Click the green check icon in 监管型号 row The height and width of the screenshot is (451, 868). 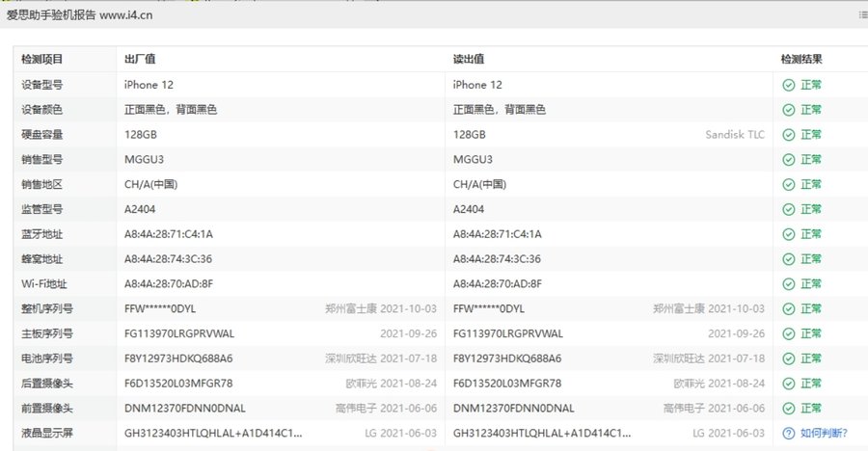click(788, 209)
